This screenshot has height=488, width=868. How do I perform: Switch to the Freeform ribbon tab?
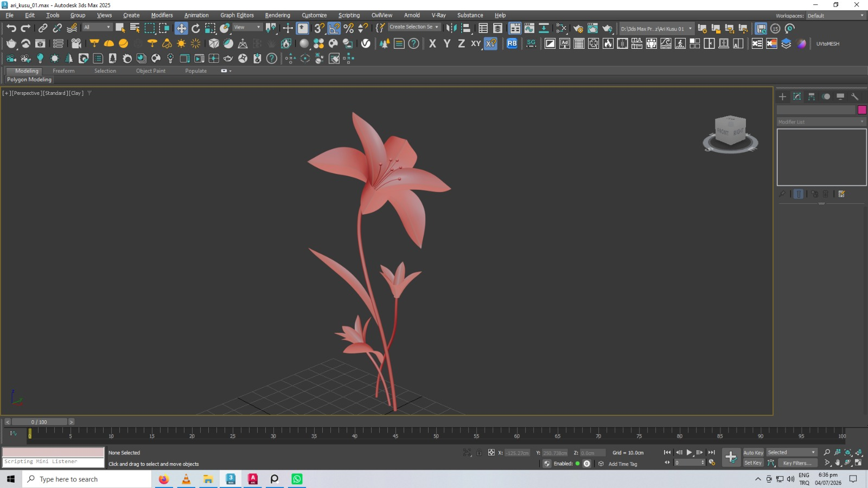(63, 71)
